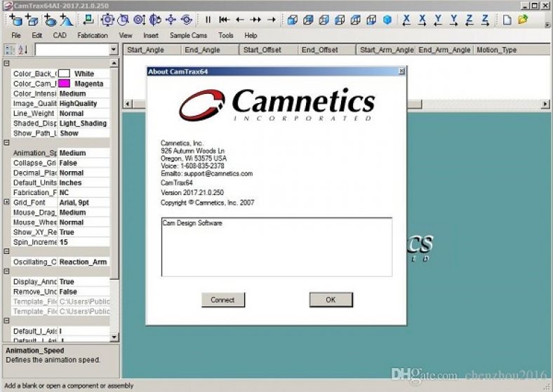Collapse the Oscillating category section
The height and width of the screenshot is (392, 553).
[x=6, y=251]
